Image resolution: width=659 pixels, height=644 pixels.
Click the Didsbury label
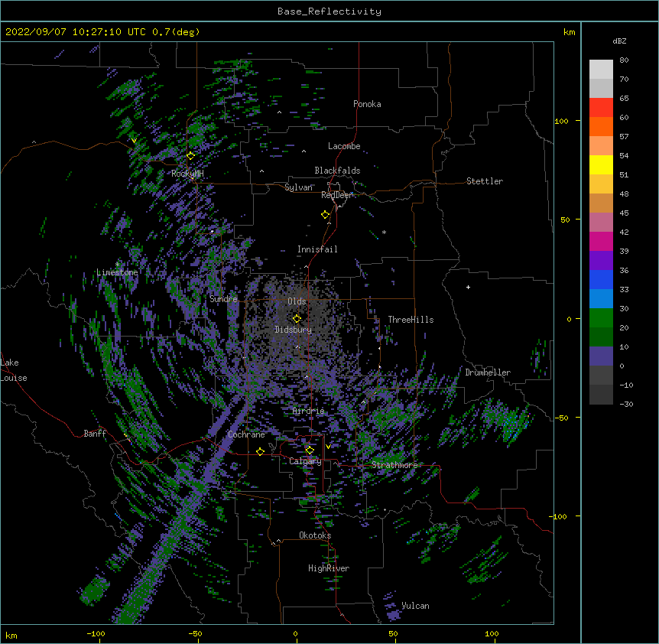tap(293, 330)
